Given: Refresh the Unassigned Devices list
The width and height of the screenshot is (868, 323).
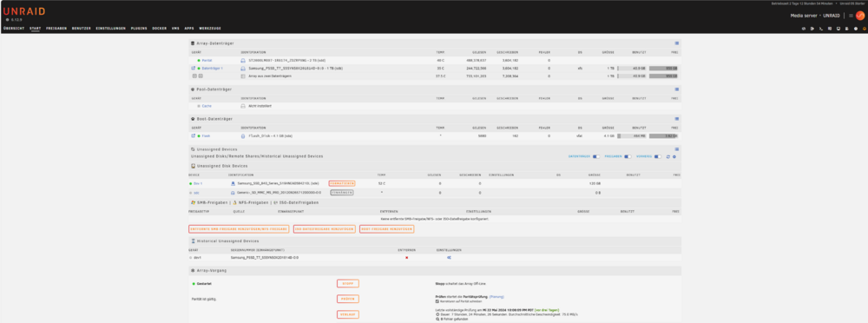Looking at the screenshot, I should coord(668,157).
